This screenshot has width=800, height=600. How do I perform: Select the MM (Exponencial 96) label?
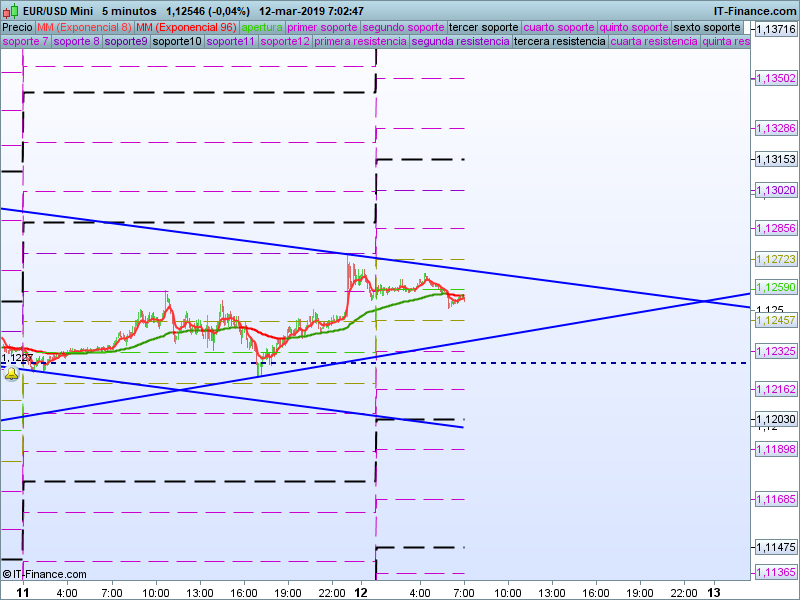point(186,27)
